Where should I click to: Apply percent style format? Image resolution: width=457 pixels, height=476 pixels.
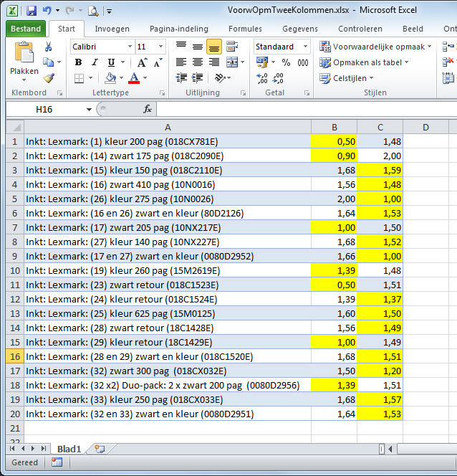pyautogui.click(x=286, y=62)
